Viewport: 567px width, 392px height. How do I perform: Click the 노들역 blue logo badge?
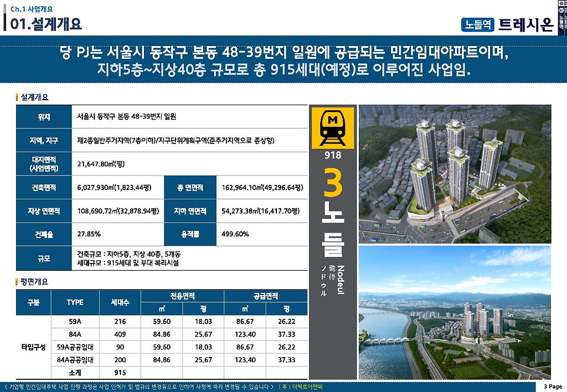pos(478,24)
